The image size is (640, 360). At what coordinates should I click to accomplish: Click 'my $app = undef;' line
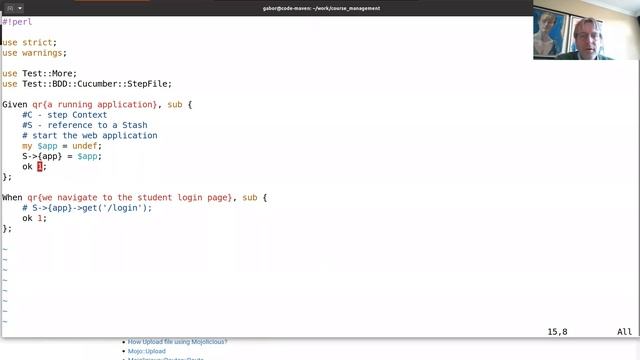pyautogui.click(x=62, y=146)
